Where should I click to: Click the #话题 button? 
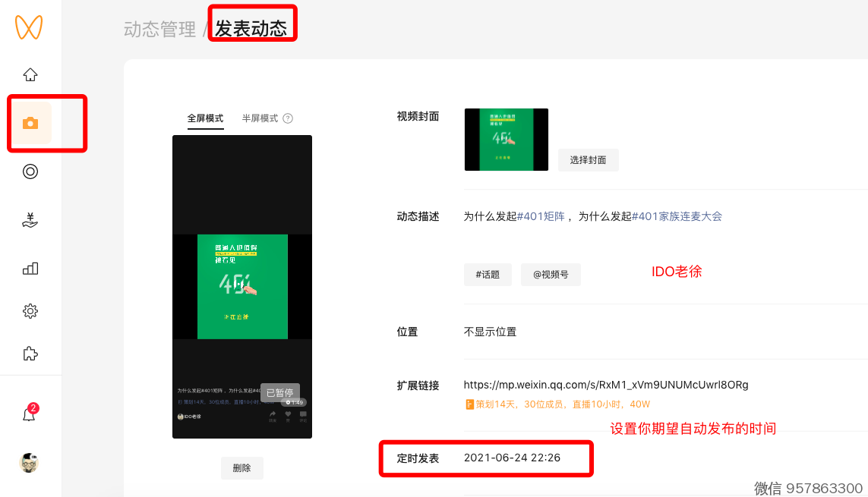pyautogui.click(x=488, y=275)
